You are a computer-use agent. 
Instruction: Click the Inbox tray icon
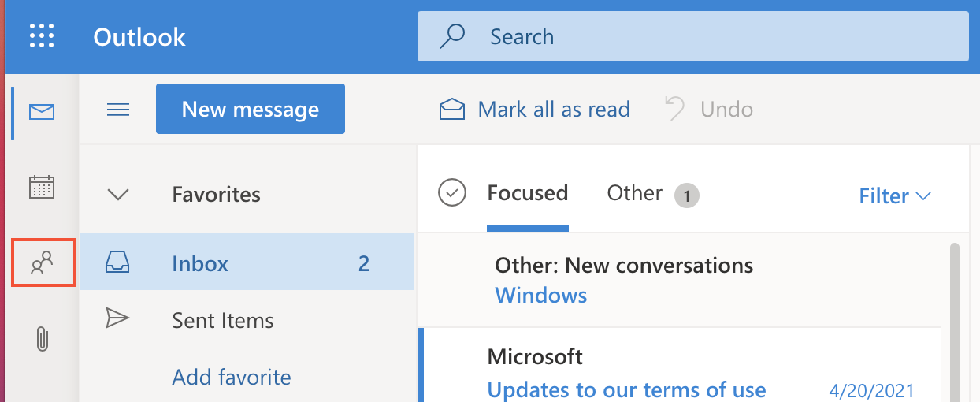pyautogui.click(x=117, y=262)
